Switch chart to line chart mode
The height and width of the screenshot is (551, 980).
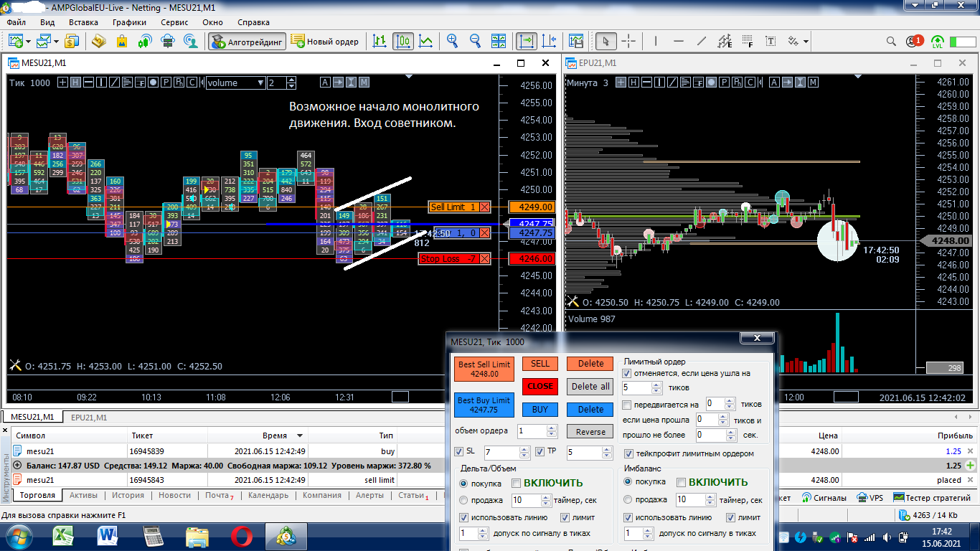click(426, 42)
